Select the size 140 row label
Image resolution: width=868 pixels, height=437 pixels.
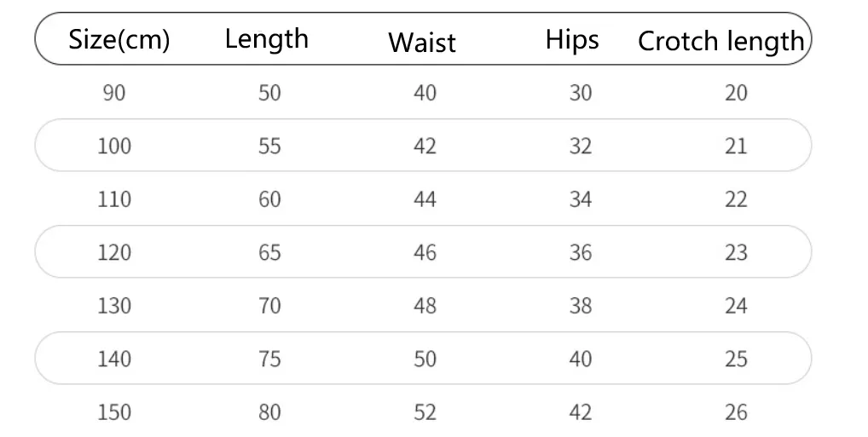point(114,359)
